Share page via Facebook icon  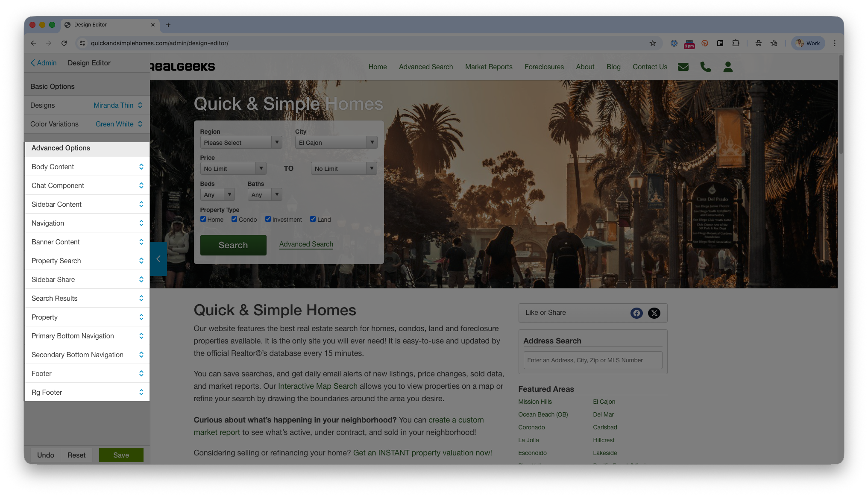click(636, 313)
